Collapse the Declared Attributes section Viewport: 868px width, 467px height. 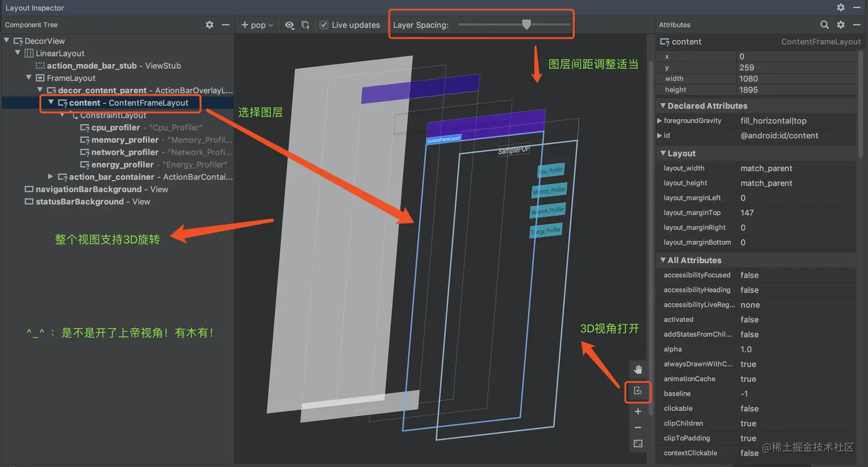[664, 106]
